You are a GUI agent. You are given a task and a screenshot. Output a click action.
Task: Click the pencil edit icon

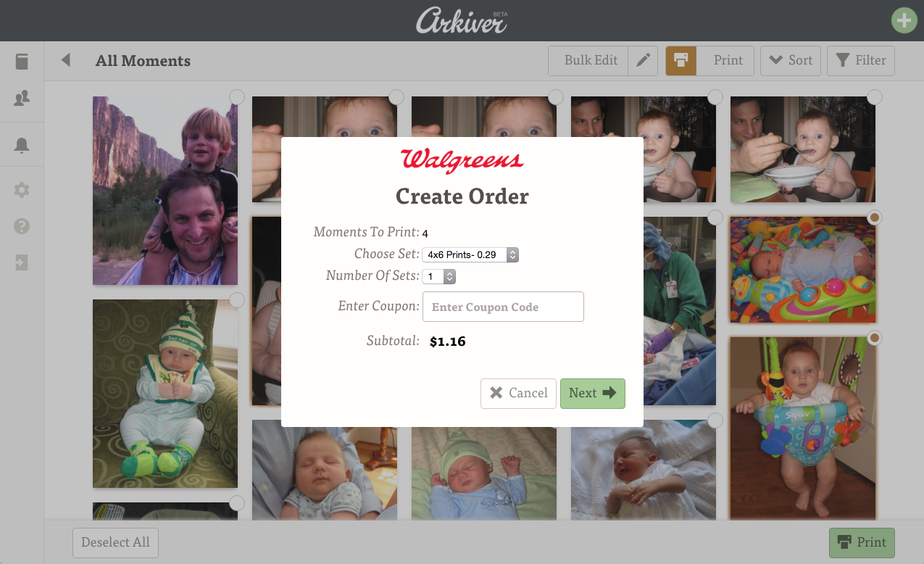point(643,61)
